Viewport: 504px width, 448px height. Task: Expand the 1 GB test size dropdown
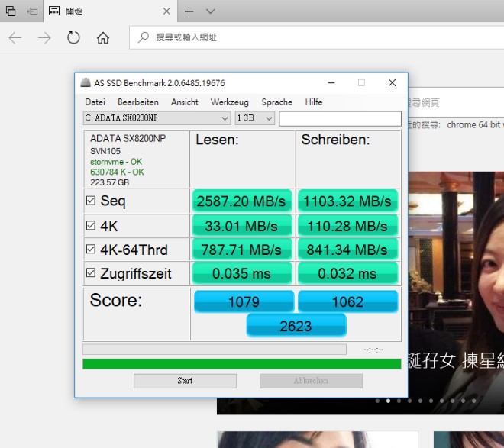[255, 118]
